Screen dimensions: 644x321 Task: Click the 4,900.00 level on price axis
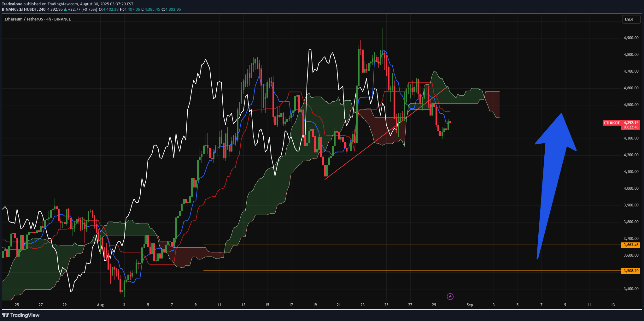631,38
